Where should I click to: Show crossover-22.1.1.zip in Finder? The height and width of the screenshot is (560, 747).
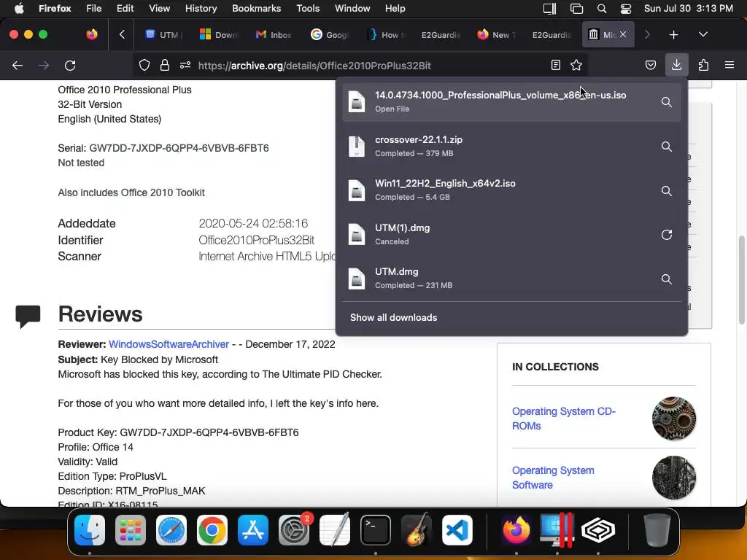(667, 146)
